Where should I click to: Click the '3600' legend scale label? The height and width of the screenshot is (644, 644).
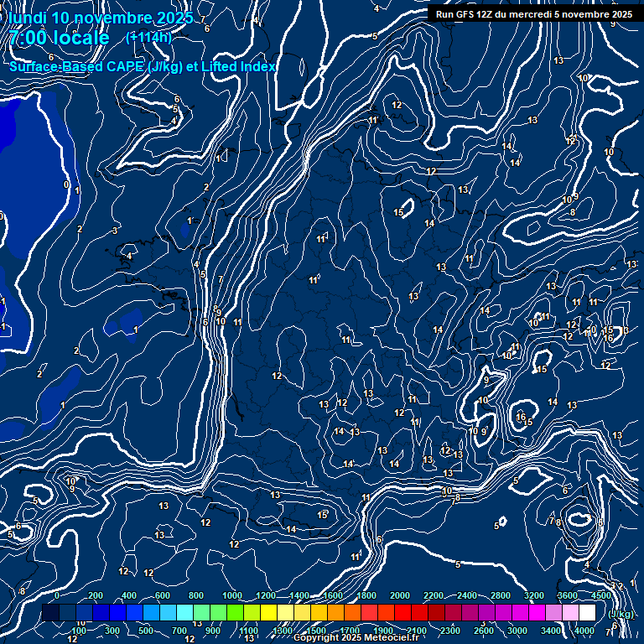tap(568, 595)
